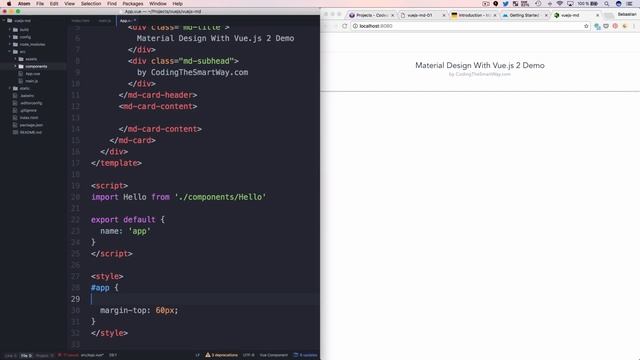The width and height of the screenshot is (640, 360).
Task: Open App.vue in the tree view
Action: click(x=32, y=74)
